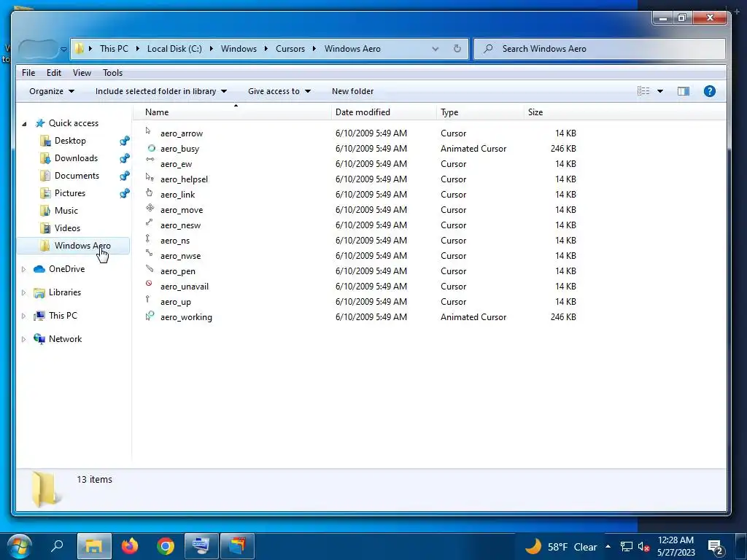Image resolution: width=747 pixels, height=560 pixels.
Task: Toggle the preview pane icon
Action: click(683, 91)
